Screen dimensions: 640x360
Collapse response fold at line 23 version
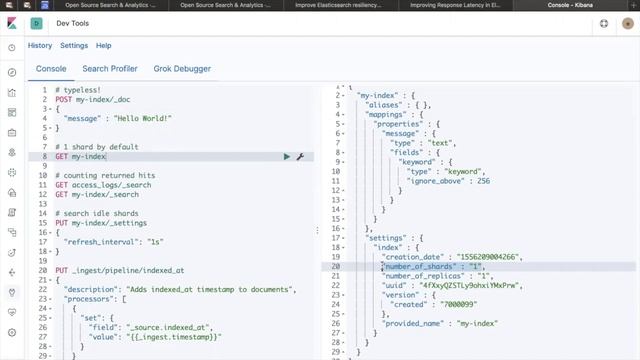343,295
